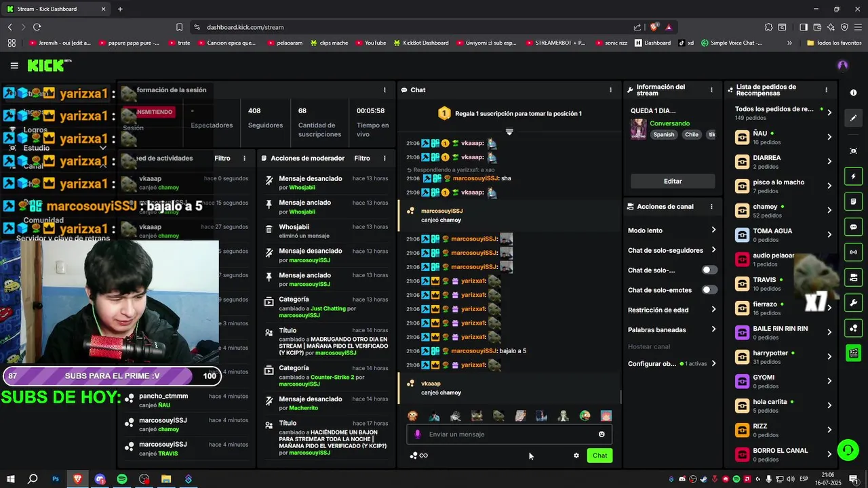Click the Brave Rewards triangle icon
Image resolution: width=868 pixels, height=488 pixels.
point(669,27)
